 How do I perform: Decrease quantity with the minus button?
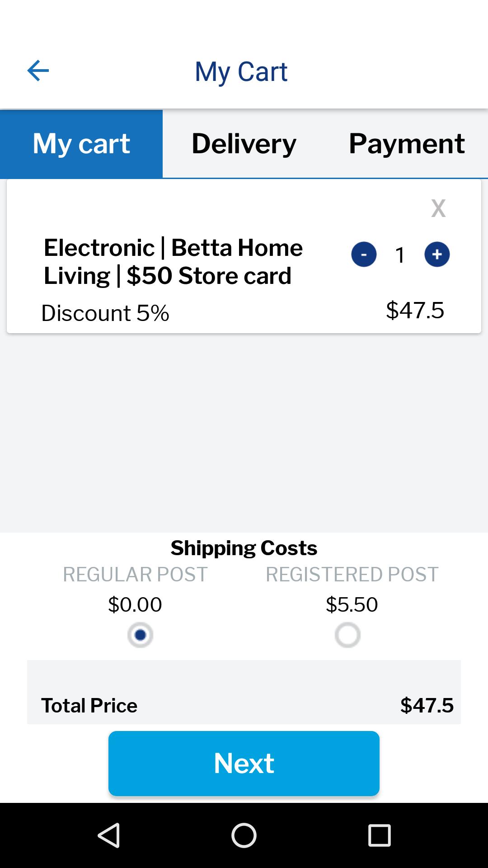(364, 255)
